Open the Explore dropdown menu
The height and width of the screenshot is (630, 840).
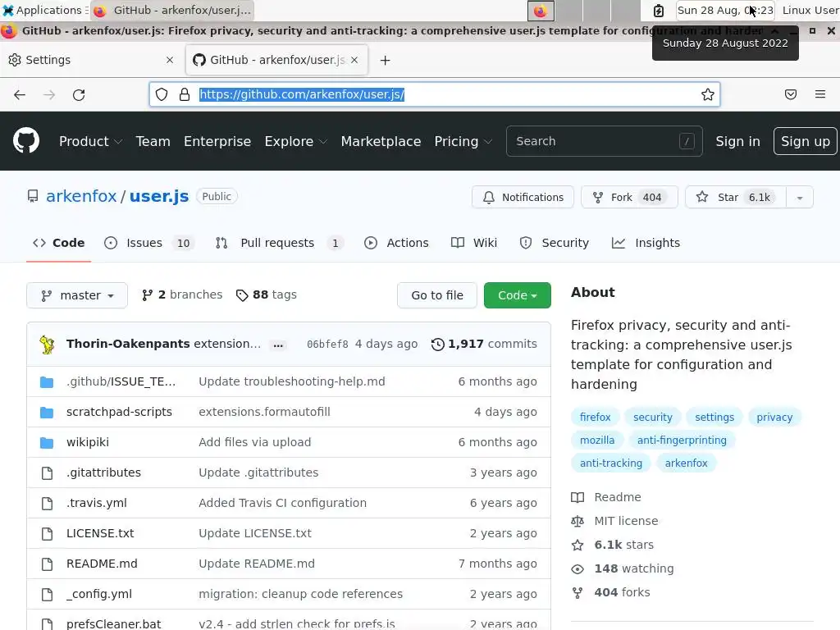[x=295, y=141]
